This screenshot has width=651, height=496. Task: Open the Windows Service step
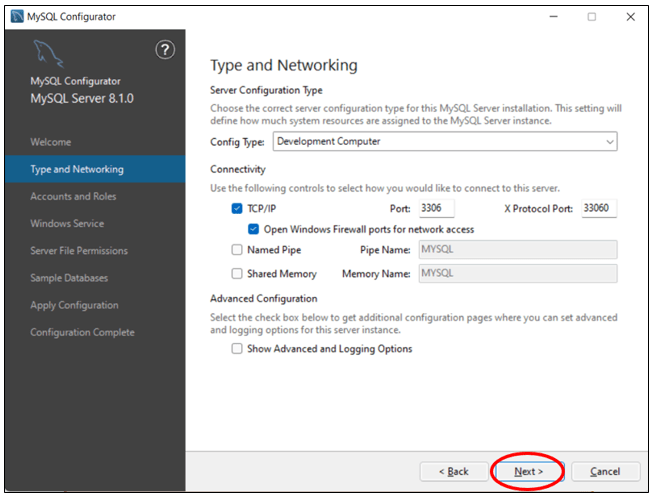(x=67, y=223)
